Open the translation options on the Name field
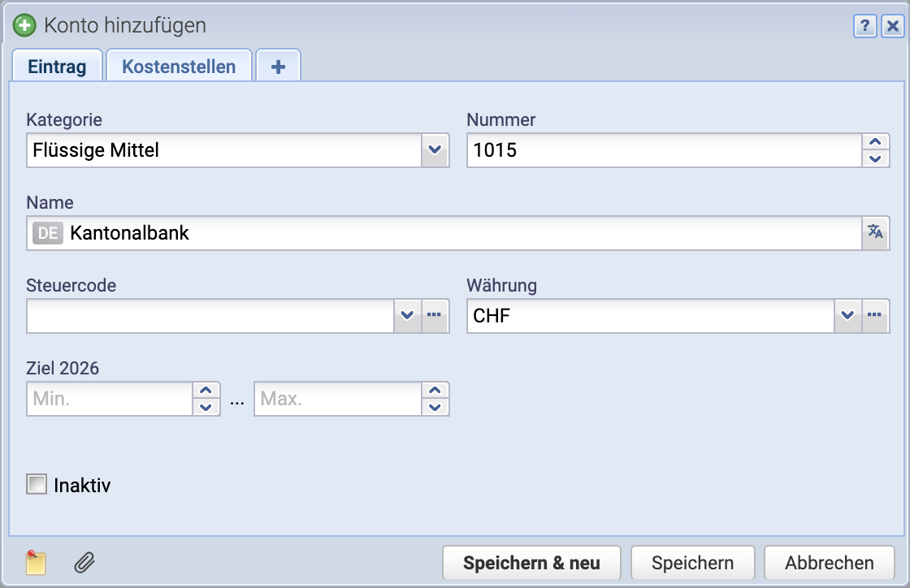Screen dimensions: 910x588 [x=876, y=233]
